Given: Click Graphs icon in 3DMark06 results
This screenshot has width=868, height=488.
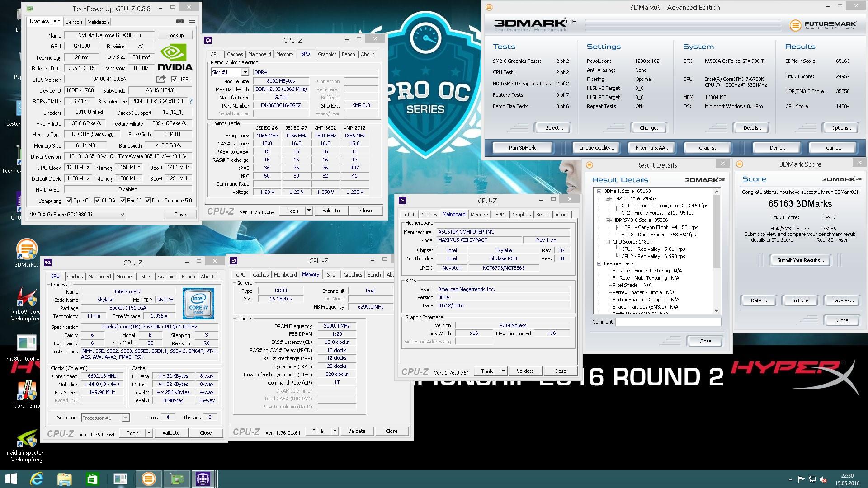Looking at the screenshot, I should pos(711,147).
